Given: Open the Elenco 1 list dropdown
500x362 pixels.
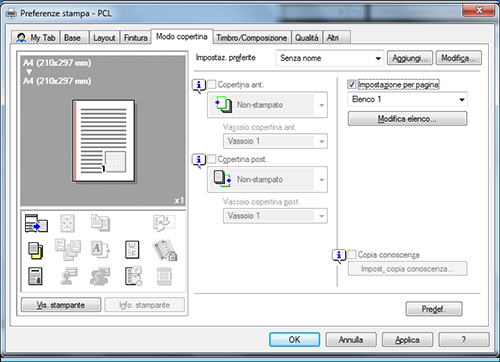Looking at the screenshot, I should tap(407, 99).
